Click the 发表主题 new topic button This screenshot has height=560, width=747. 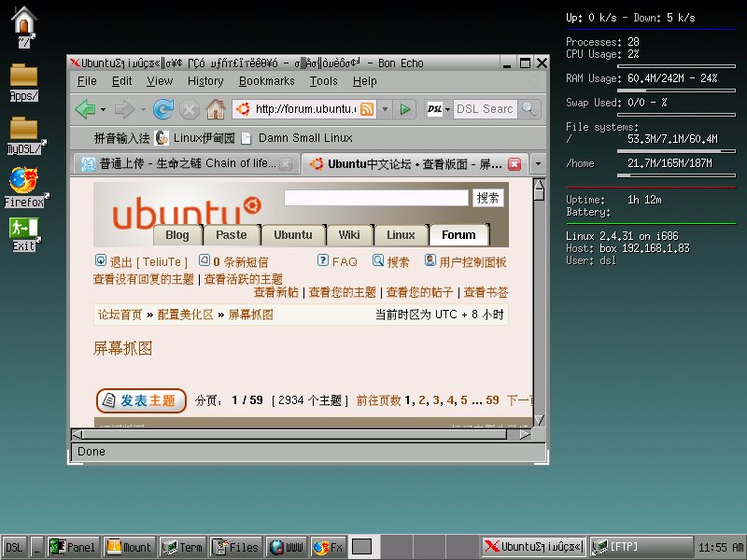point(141,401)
